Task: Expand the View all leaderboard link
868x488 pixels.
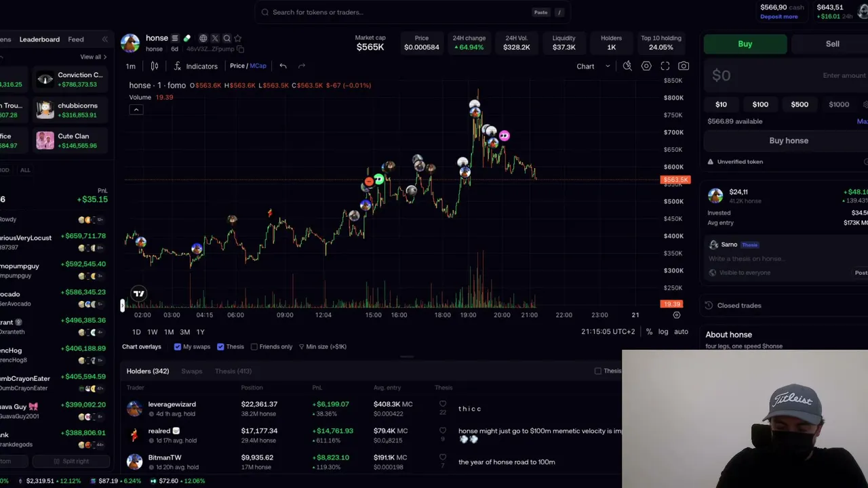Action: click(94, 57)
